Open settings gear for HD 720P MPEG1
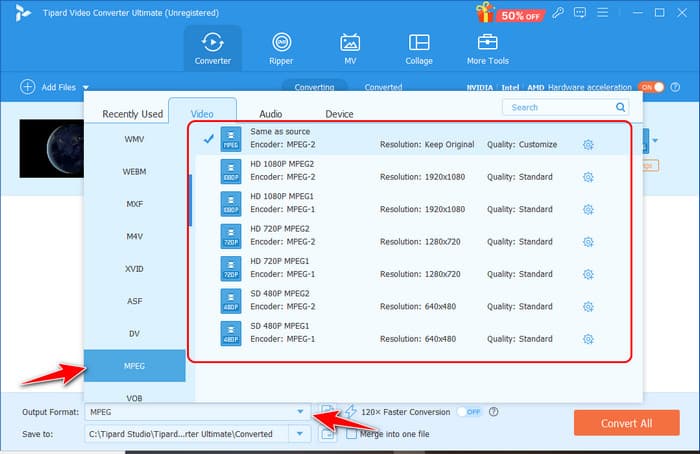This screenshot has height=454, width=700. point(588,274)
